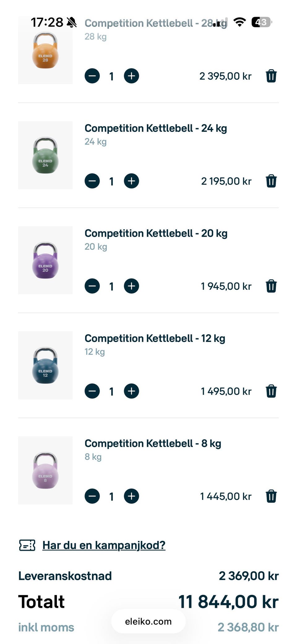
Task: Delete the 12 kg kettlebell item
Action: point(271,391)
